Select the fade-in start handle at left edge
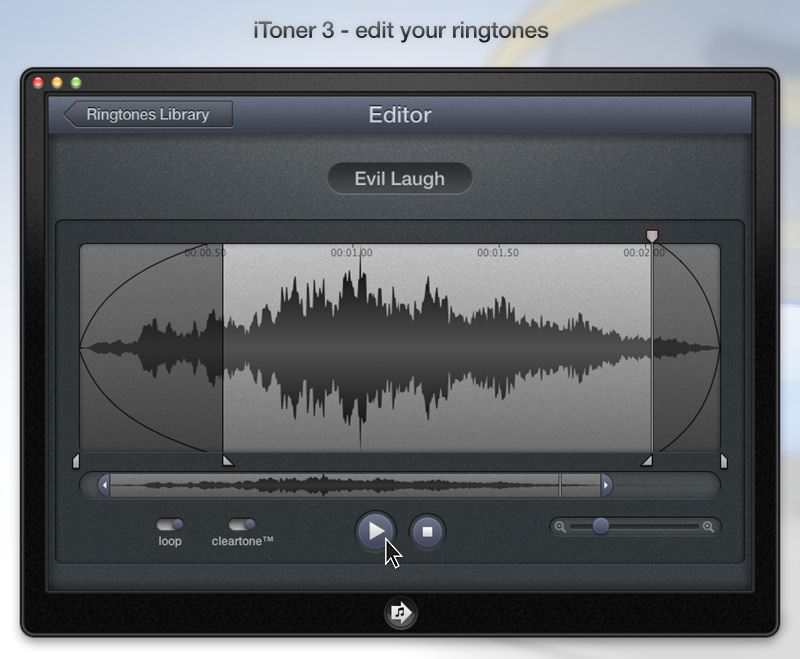Image resolution: width=800 pixels, height=659 pixels. point(76,461)
